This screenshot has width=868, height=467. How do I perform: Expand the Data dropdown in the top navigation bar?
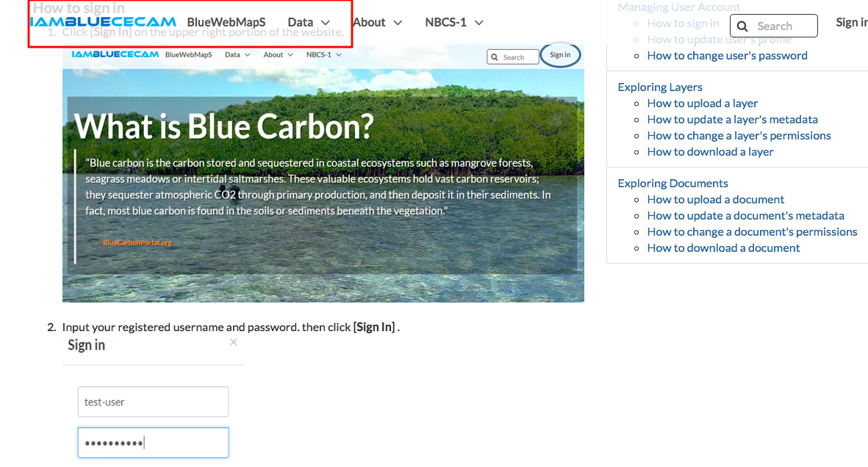(309, 22)
